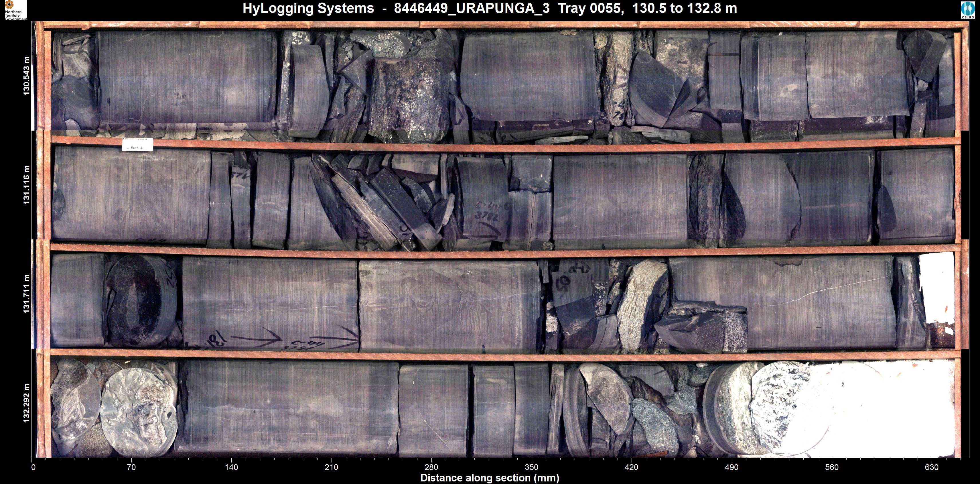Click the 490 mm axis tick
This screenshot has width=980, height=484.
click(731, 467)
